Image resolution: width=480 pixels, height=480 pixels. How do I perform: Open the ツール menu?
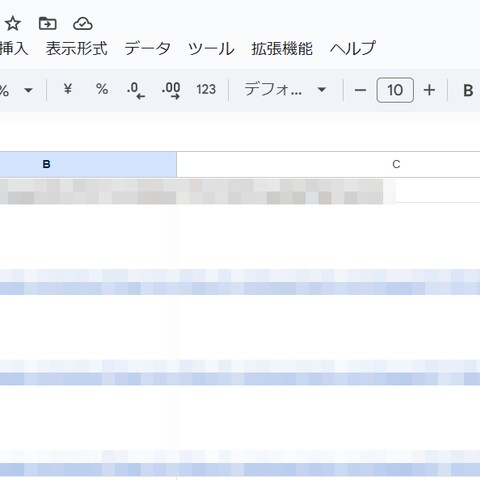click(211, 49)
